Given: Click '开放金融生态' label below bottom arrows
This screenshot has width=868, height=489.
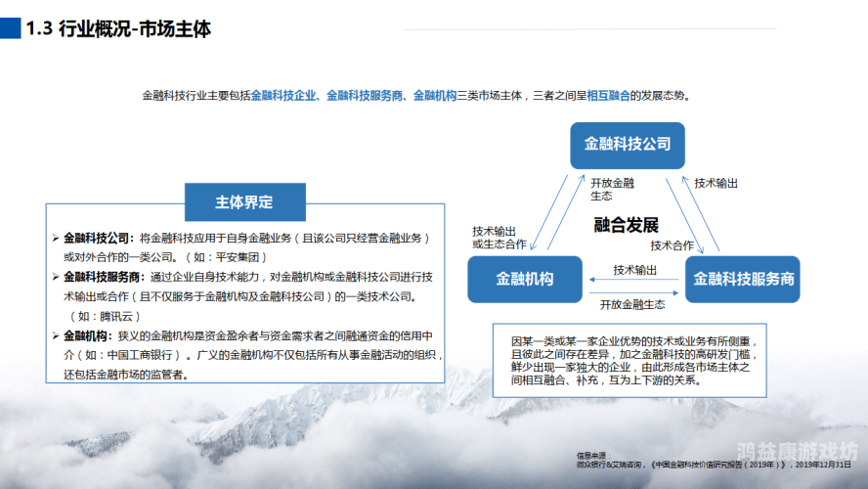Looking at the screenshot, I should pos(632,304).
